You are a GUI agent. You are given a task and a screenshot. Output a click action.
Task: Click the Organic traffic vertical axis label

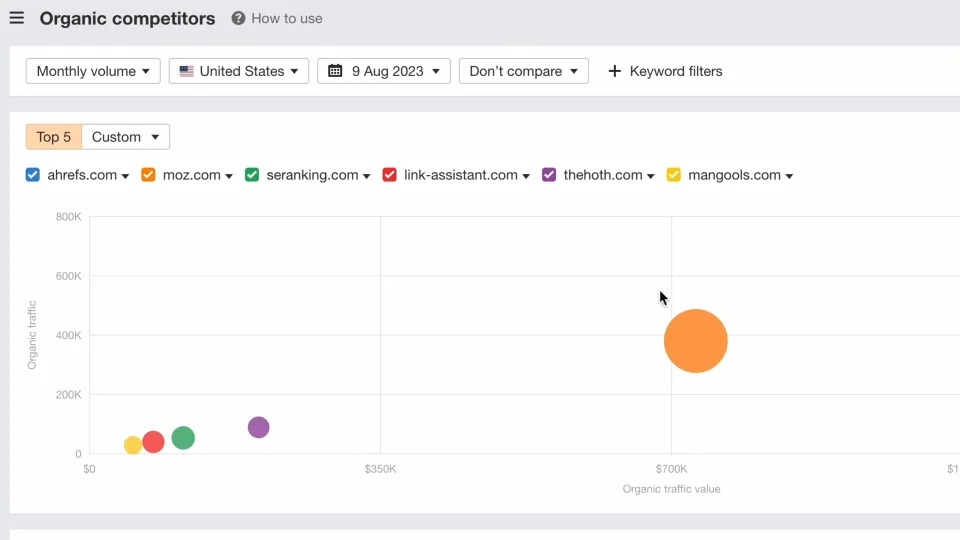point(32,335)
